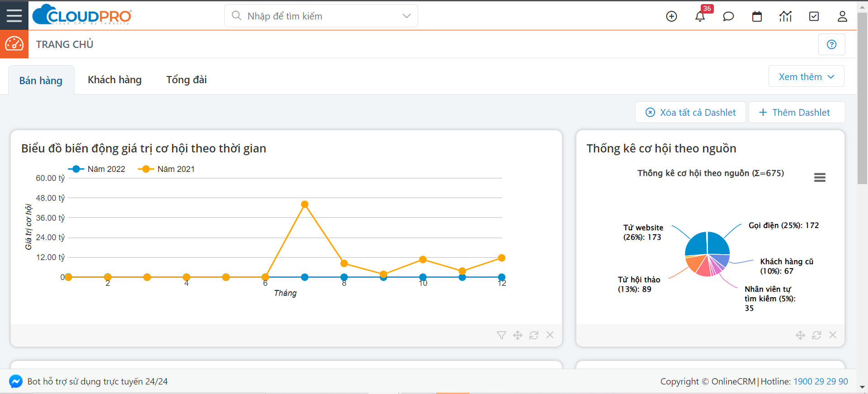Click scrollbar down arrow at bottom right
This screenshot has height=394, width=868.
tap(862, 387)
